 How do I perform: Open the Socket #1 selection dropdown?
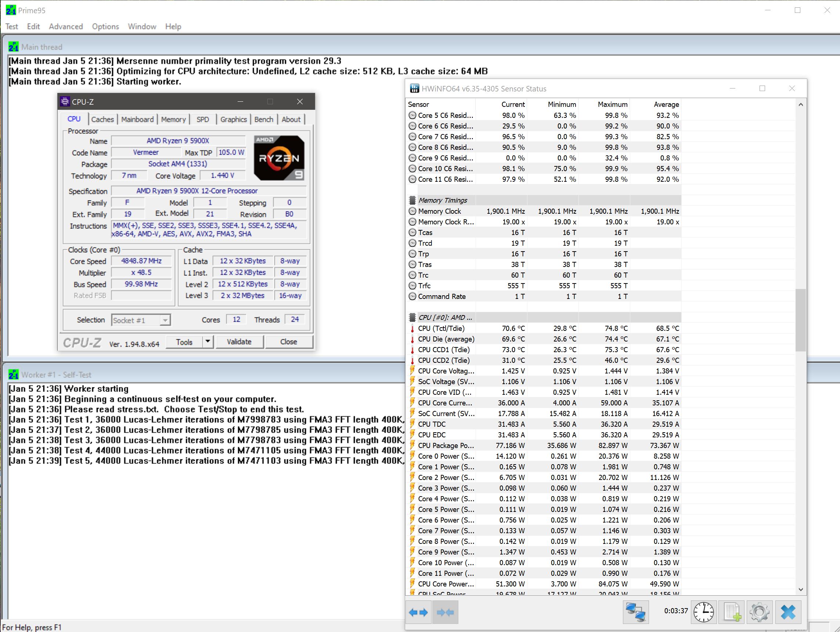pyautogui.click(x=165, y=320)
